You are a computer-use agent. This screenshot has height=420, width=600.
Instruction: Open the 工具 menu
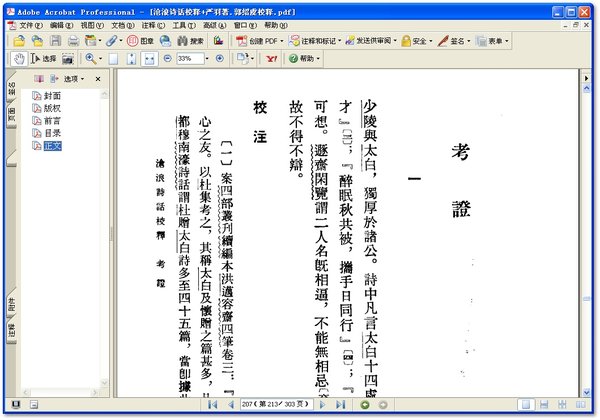click(x=184, y=26)
